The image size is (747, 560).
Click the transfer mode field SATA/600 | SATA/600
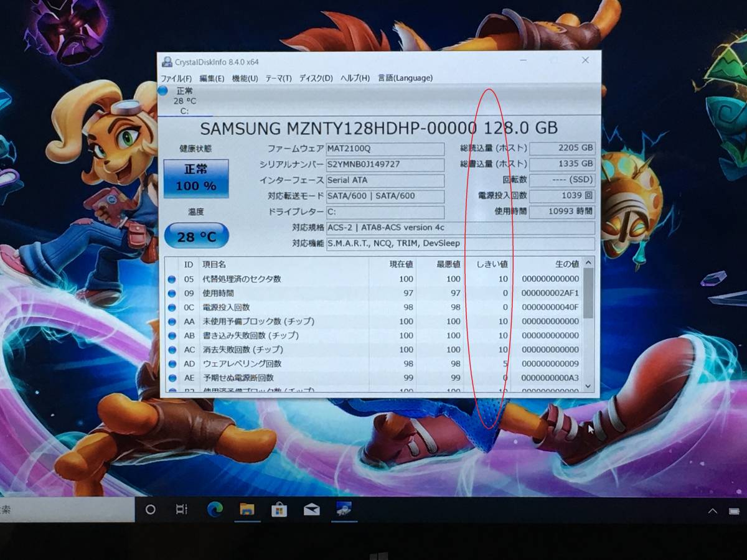pyautogui.click(x=385, y=196)
